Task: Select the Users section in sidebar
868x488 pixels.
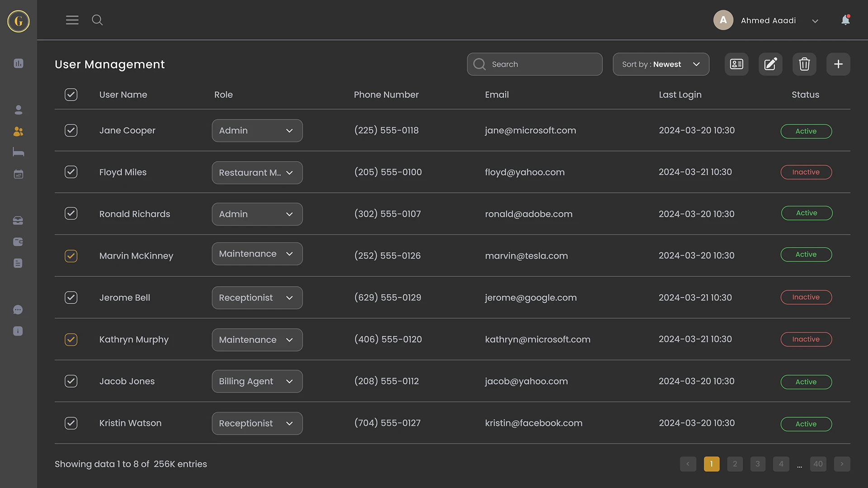Action: [18, 131]
